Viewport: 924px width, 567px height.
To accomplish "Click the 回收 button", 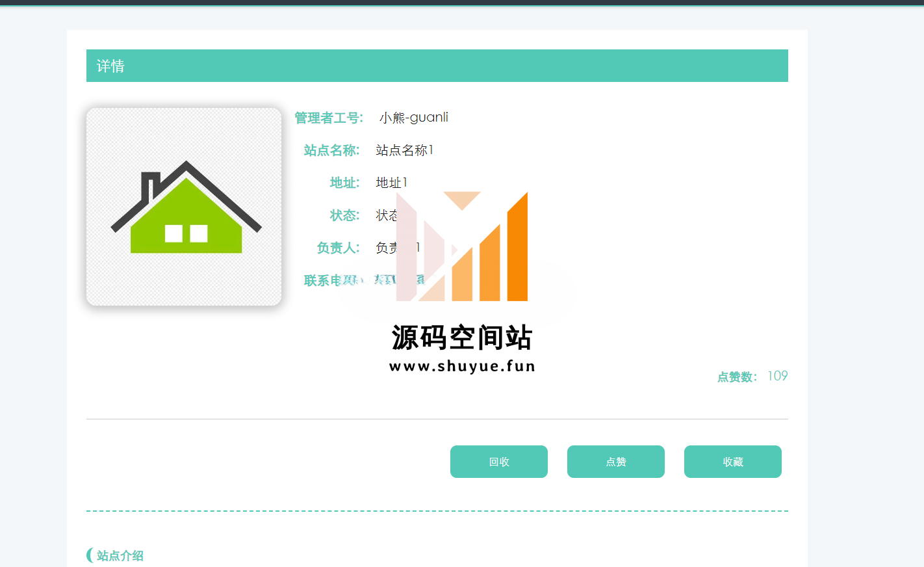I will (x=498, y=462).
